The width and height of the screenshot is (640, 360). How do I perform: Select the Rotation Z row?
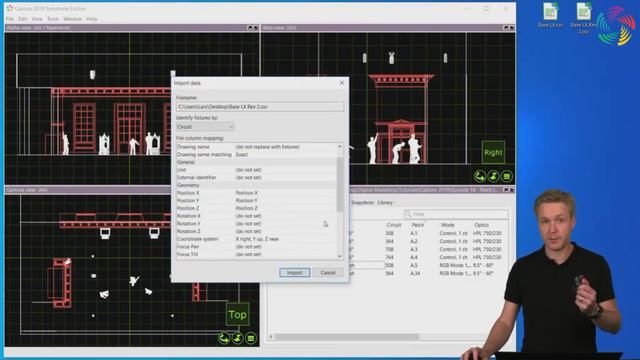pos(256,231)
